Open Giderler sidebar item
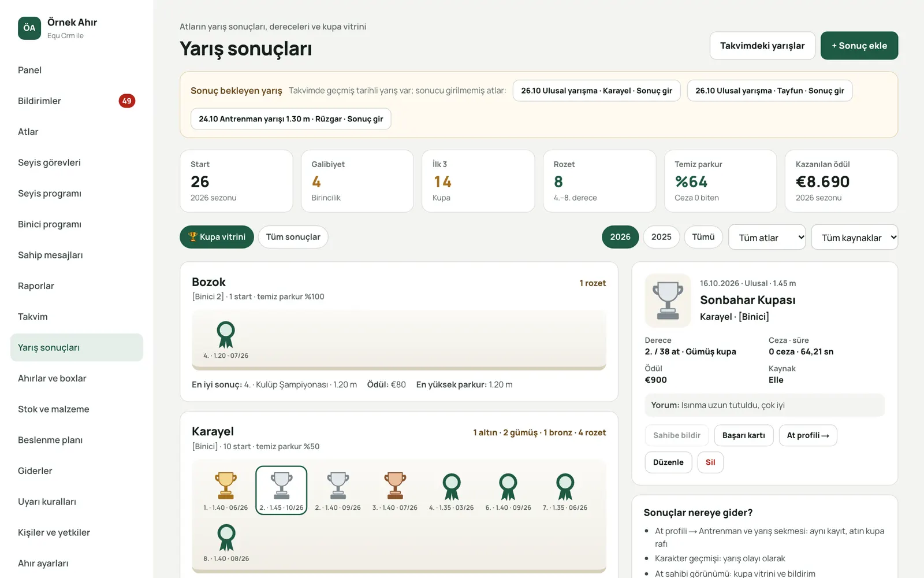Screen dimensions: 924x578 click(76, 471)
